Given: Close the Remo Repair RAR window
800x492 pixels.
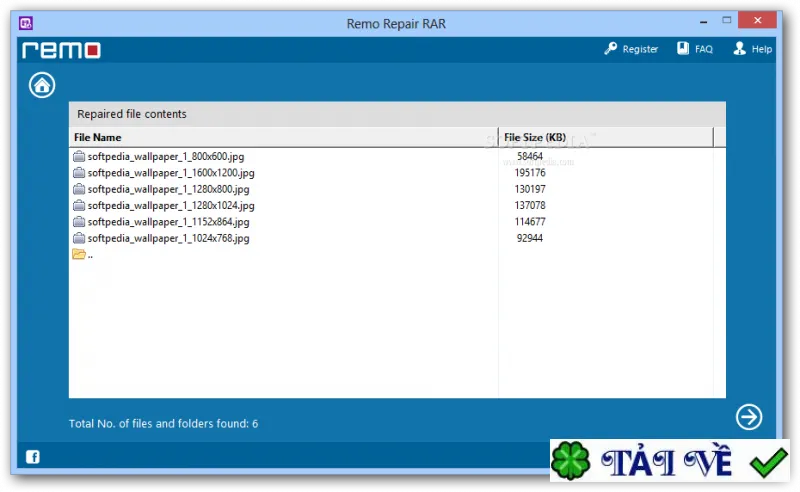Looking at the screenshot, I should point(758,21).
